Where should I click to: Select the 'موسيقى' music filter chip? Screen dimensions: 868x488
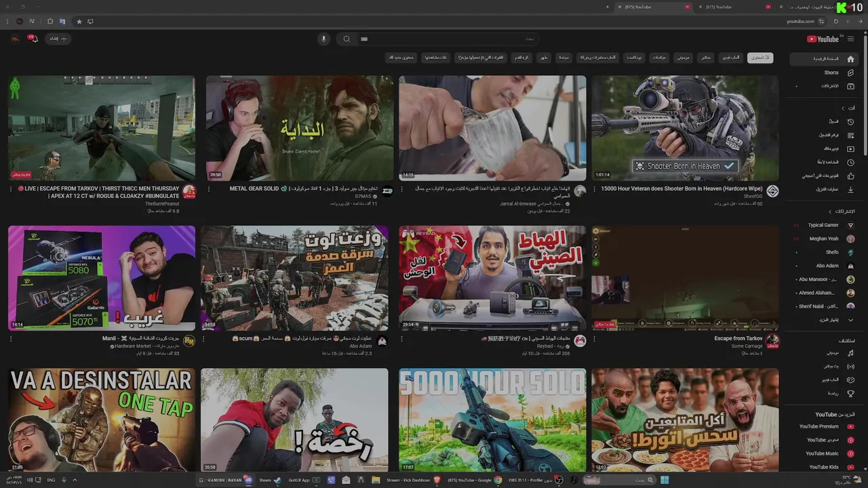tap(683, 58)
